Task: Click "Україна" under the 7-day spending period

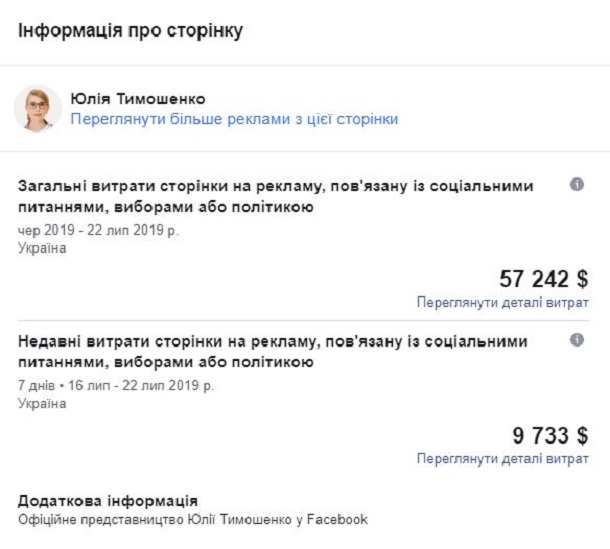Action: [42, 404]
